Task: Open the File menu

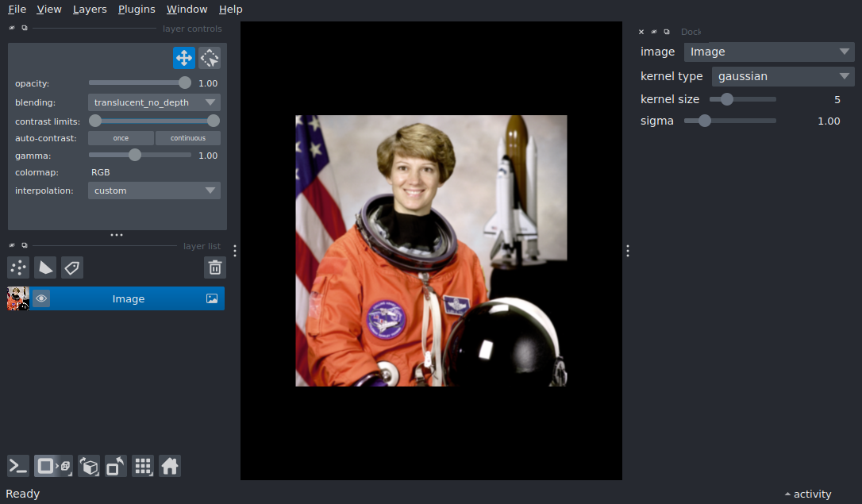Action: point(17,10)
